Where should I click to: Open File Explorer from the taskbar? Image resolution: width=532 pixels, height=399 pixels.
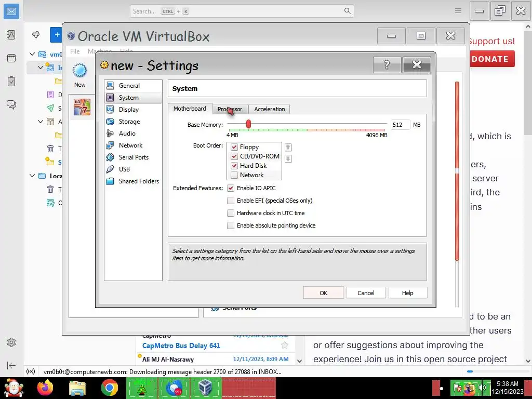coord(77,388)
